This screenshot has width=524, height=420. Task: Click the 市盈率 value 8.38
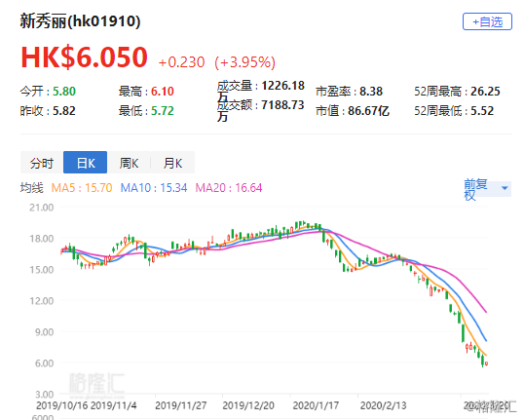[x=371, y=92]
